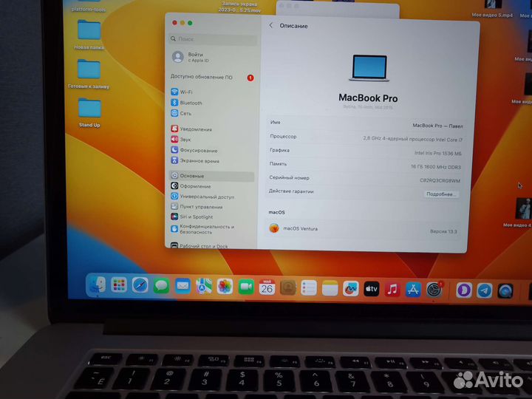Click the Графика row value

437,154
